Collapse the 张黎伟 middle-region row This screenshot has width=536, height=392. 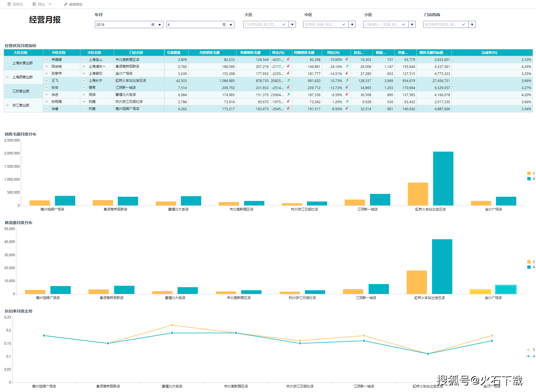coord(47,74)
